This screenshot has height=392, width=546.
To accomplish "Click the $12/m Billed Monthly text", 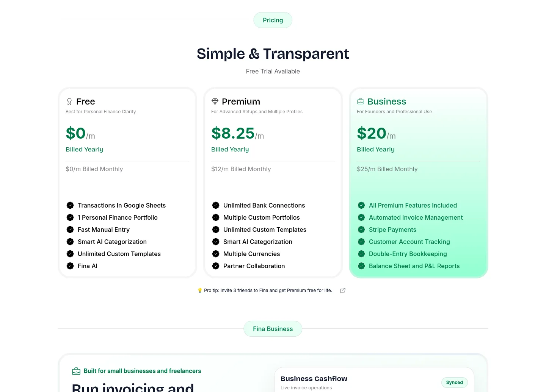I will point(241,169).
